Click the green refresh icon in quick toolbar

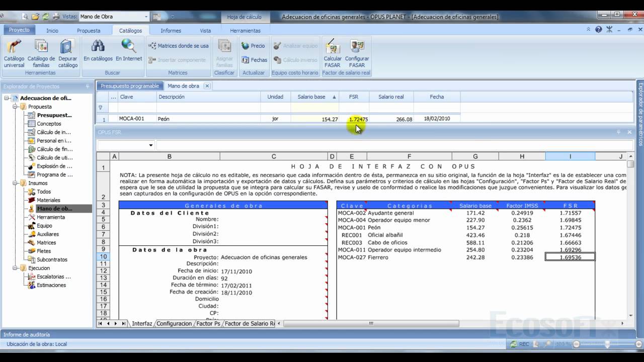pos(45,17)
